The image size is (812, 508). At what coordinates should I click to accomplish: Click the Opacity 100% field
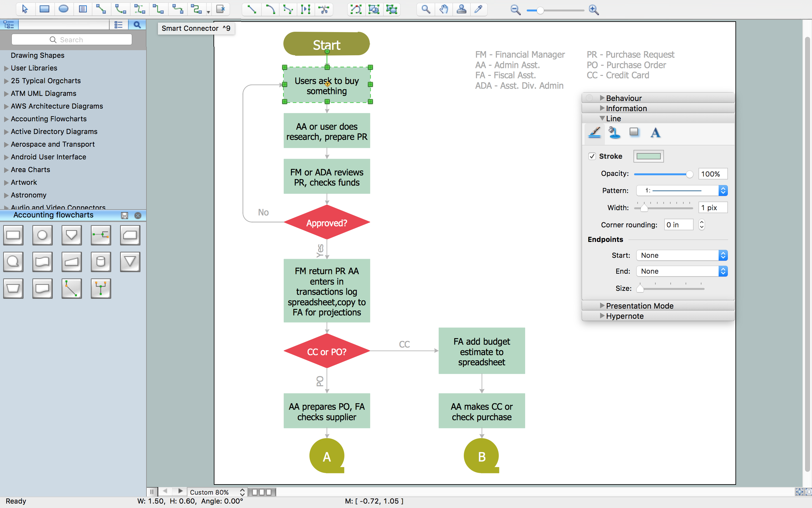point(713,174)
